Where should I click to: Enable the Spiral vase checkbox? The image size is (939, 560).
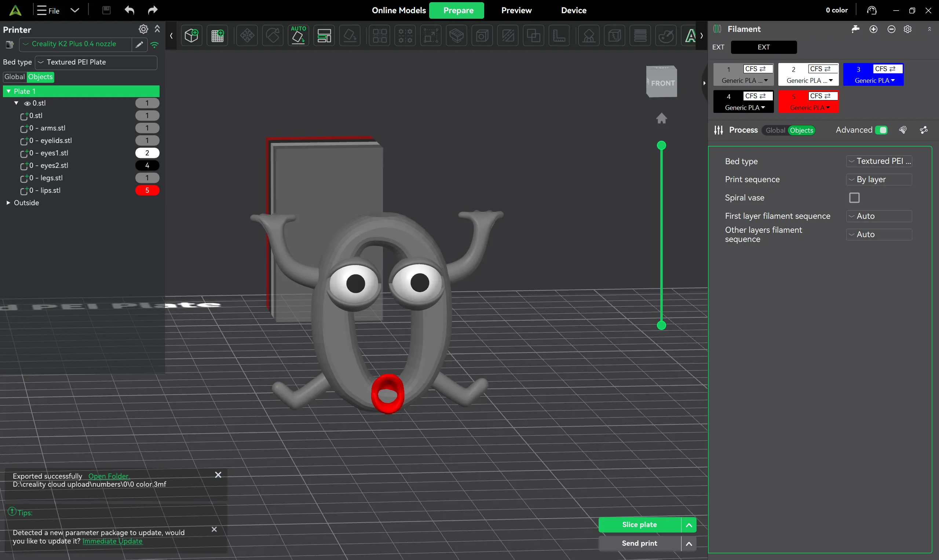pos(854,198)
